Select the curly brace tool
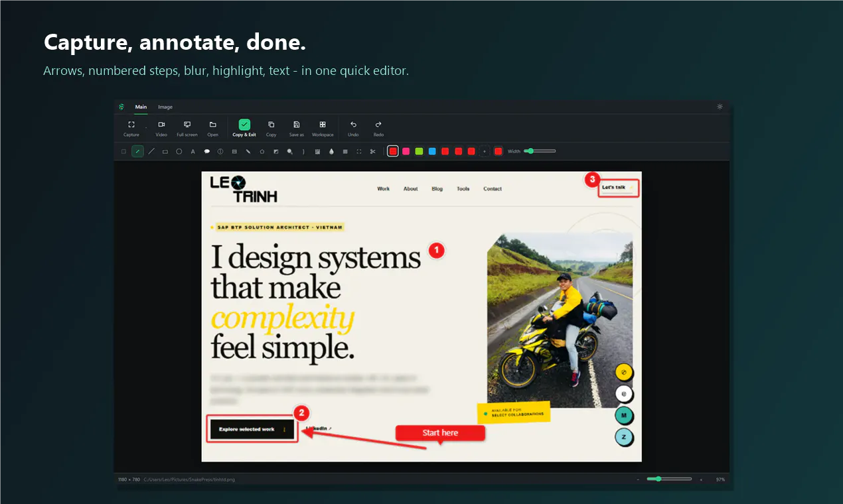The width and height of the screenshot is (843, 504). pyautogui.click(x=303, y=151)
